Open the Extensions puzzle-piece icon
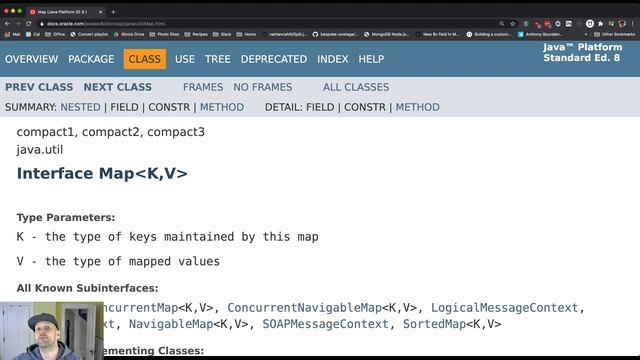This screenshot has height=360, width=640. pyautogui.click(x=600, y=24)
